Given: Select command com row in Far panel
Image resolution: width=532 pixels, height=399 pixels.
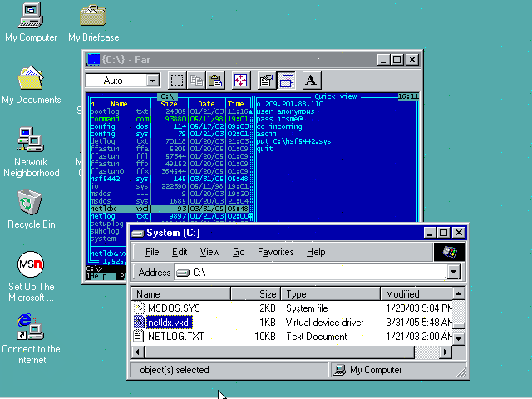Looking at the screenshot, I should 170,119.
